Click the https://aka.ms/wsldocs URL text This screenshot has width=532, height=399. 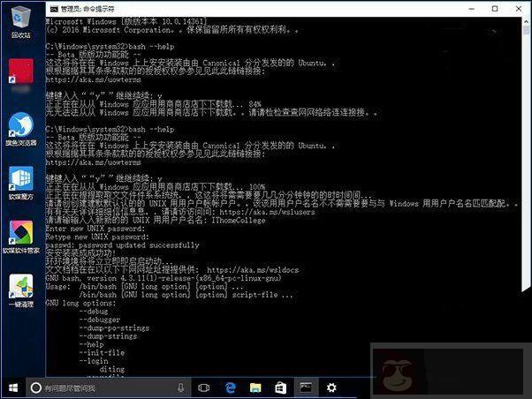(x=253, y=270)
